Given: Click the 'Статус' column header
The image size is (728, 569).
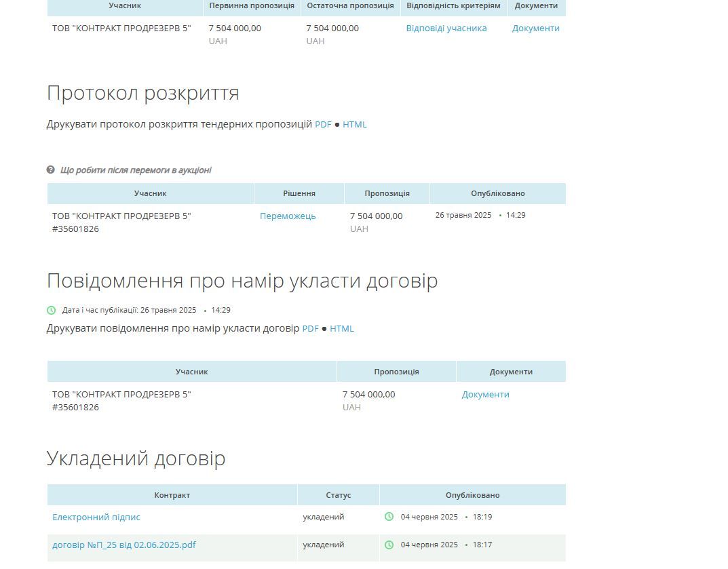Looking at the screenshot, I should pos(338,495).
